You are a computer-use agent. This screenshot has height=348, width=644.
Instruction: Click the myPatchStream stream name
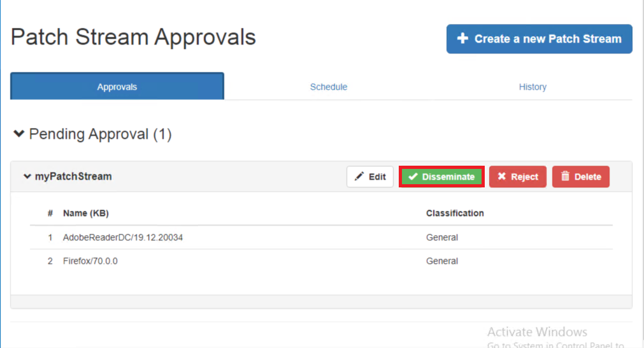tap(73, 177)
